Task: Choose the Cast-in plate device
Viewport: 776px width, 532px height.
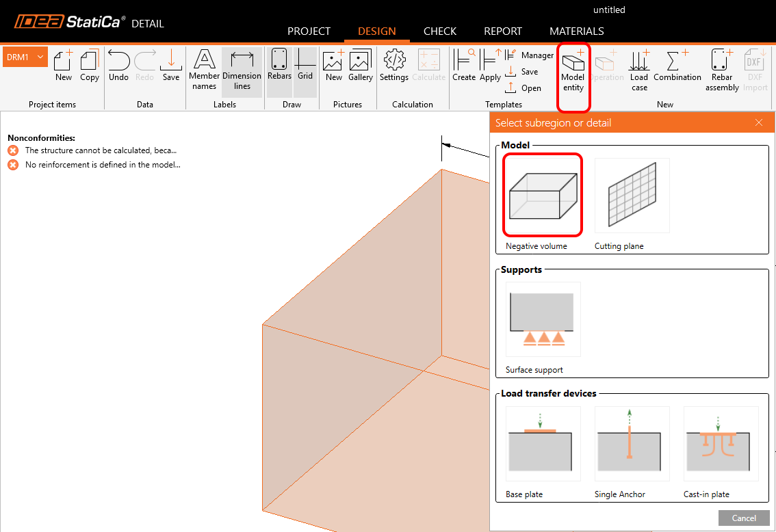Action: [x=721, y=444]
